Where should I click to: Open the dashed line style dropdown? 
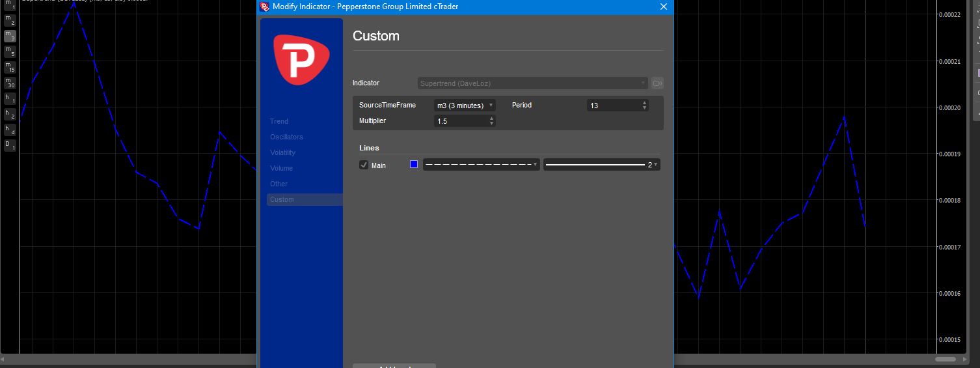(x=481, y=165)
